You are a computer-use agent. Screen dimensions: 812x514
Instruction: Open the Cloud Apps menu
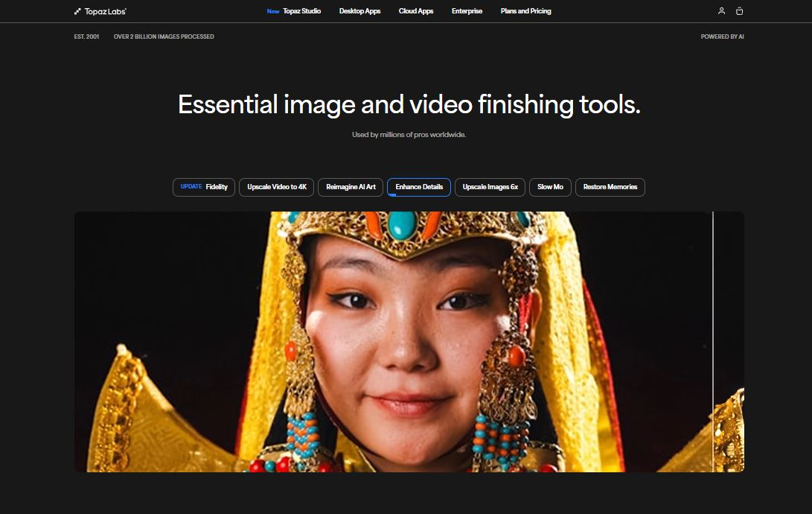pyautogui.click(x=416, y=11)
